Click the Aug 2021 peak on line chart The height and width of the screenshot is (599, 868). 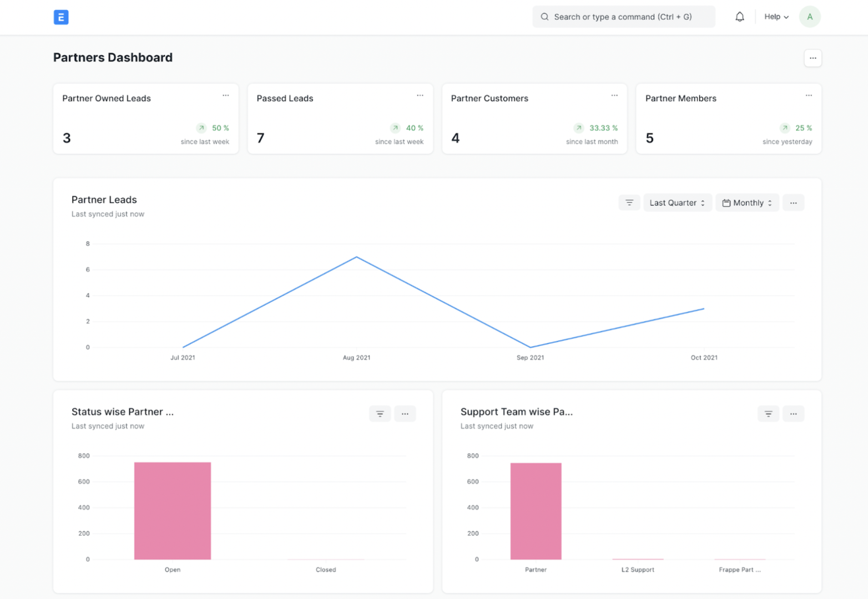(356, 257)
